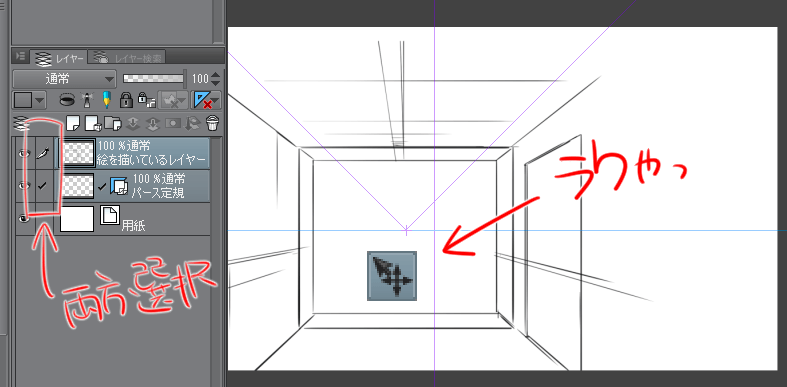Click Merge with Layer Below icon

(153, 122)
